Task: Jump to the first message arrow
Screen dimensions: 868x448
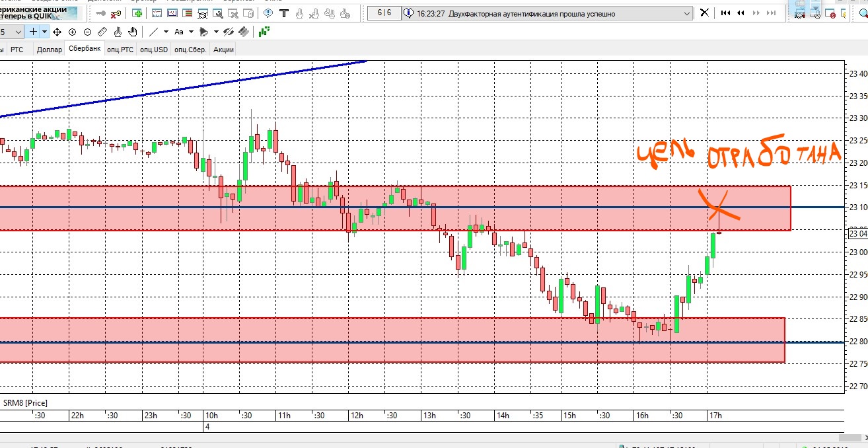Action: [x=726, y=13]
